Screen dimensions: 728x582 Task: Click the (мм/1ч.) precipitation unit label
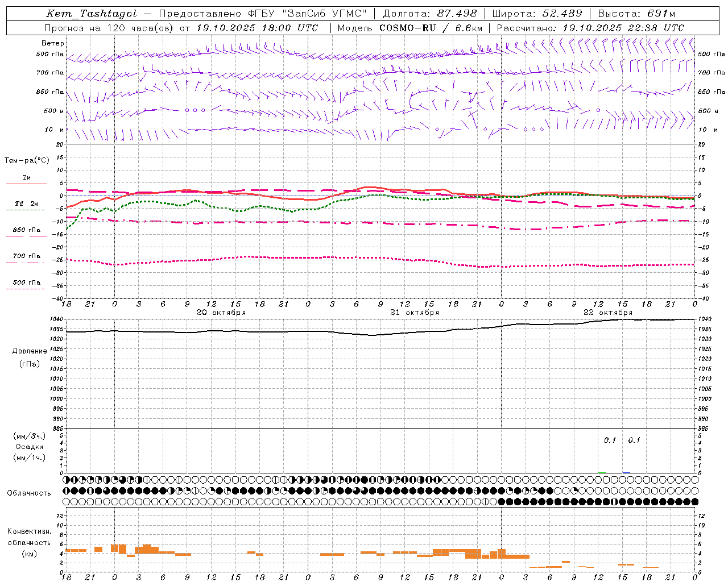coord(30,458)
